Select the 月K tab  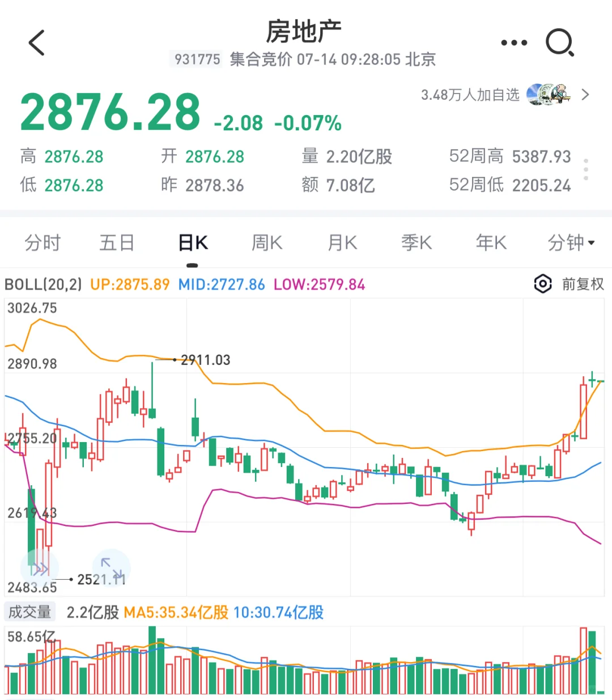coord(342,243)
